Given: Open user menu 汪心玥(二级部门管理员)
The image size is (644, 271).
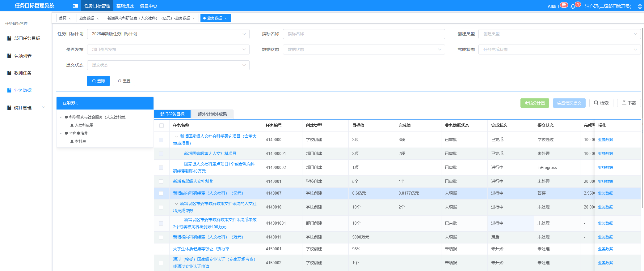Looking at the screenshot, I should 608,6.
